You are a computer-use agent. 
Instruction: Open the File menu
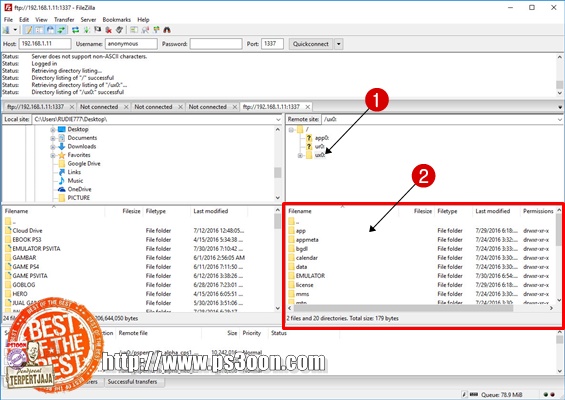tap(8, 19)
